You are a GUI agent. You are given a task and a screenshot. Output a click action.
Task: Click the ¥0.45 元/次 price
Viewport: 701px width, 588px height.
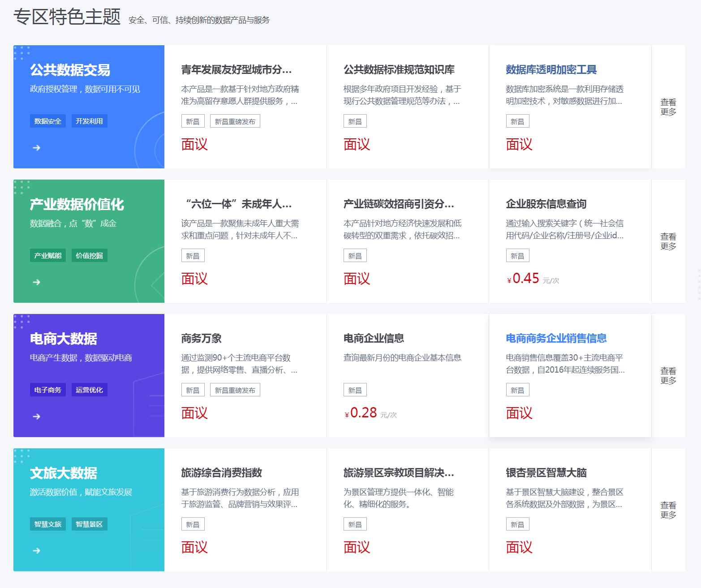coord(533,279)
